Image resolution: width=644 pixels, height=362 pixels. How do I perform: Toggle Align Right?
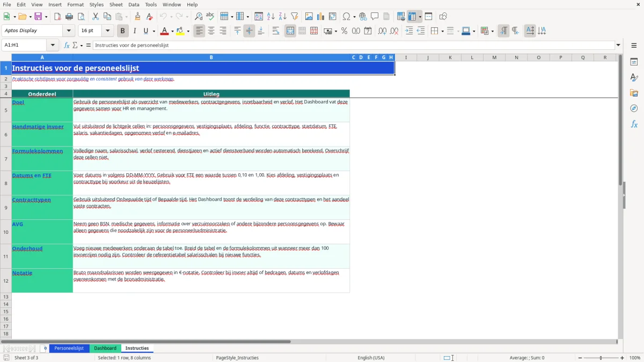[223, 31]
